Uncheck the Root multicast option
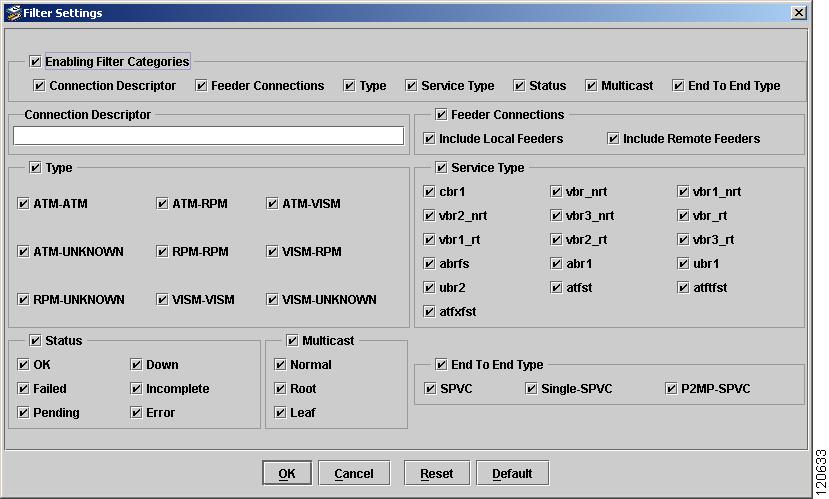Screen dimensions: 829x499 [280, 389]
